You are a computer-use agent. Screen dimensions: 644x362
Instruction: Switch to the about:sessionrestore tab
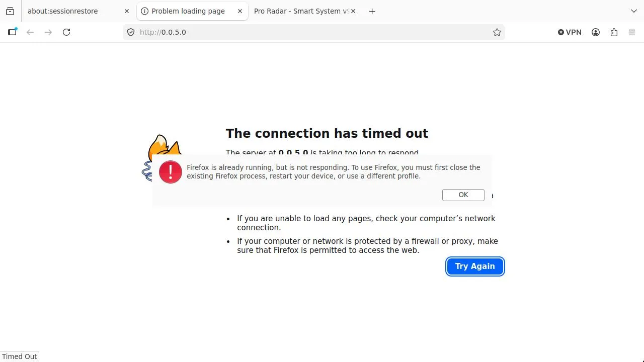[x=70, y=11]
